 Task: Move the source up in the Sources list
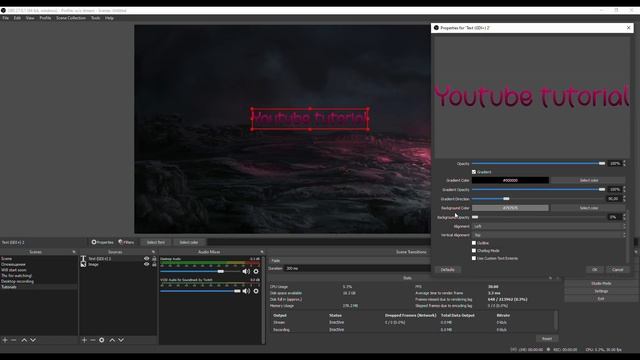point(112,340)
